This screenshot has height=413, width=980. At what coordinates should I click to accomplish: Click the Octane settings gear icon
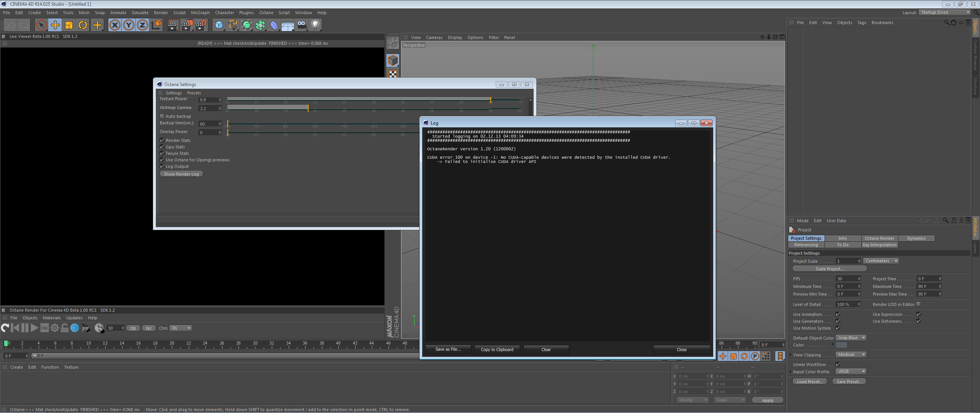pyautogui.click(x=55, y=328)
